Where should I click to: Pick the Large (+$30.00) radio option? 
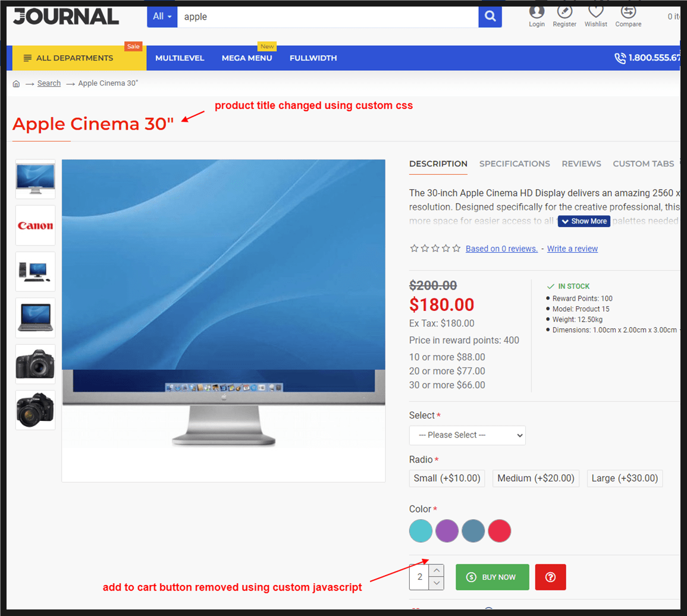click(625, 478)
